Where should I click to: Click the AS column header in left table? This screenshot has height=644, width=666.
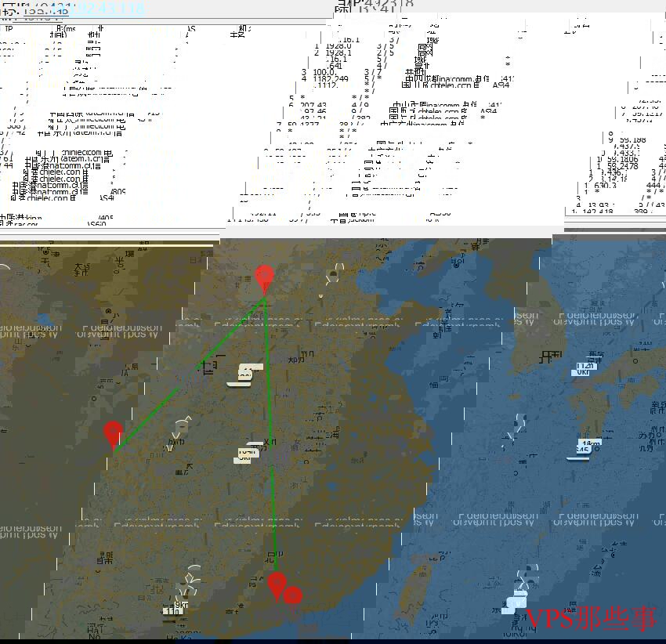pyautogui.click(x=190, y=30)
